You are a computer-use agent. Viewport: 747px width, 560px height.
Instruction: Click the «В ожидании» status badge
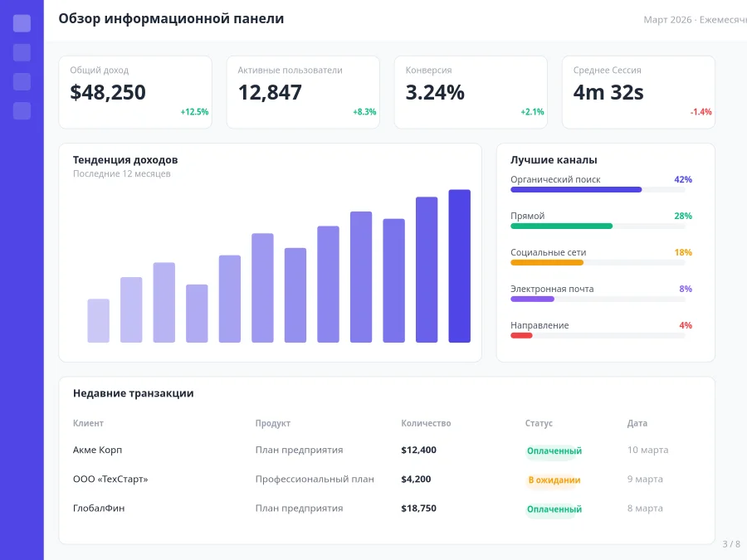point(554,480)
